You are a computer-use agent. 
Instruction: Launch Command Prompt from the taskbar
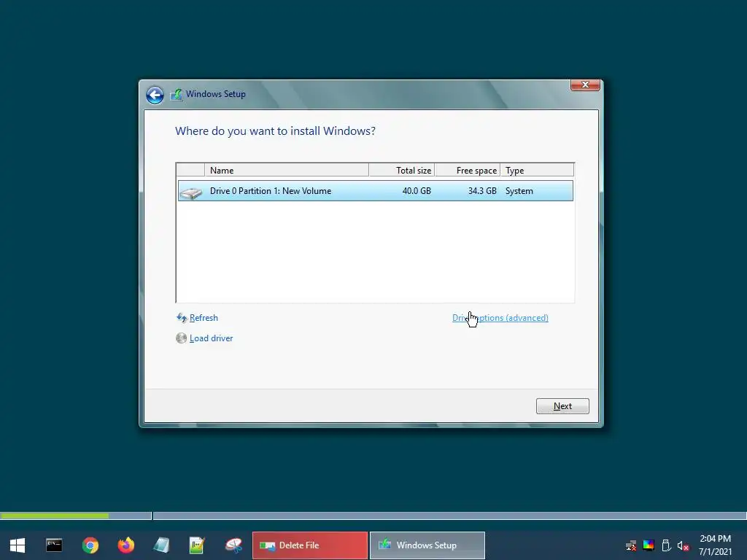click(x=54, y=545)
